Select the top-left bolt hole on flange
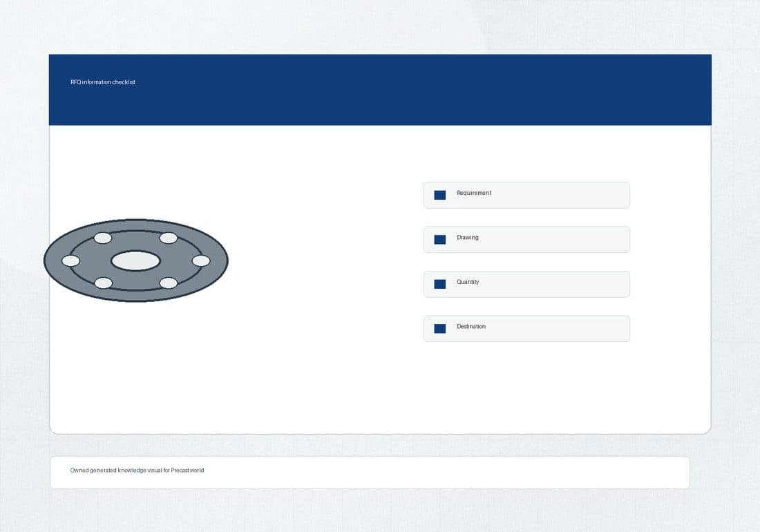This screenshot has height=532, width=760. 103,238
